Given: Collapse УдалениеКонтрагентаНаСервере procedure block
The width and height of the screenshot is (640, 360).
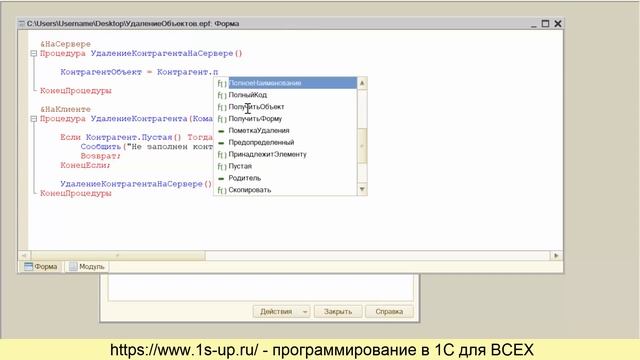Looking at the screenshot, I should [34, 53].
